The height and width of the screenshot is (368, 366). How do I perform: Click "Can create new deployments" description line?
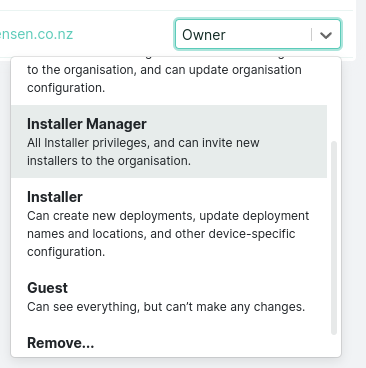coord(168,216)
